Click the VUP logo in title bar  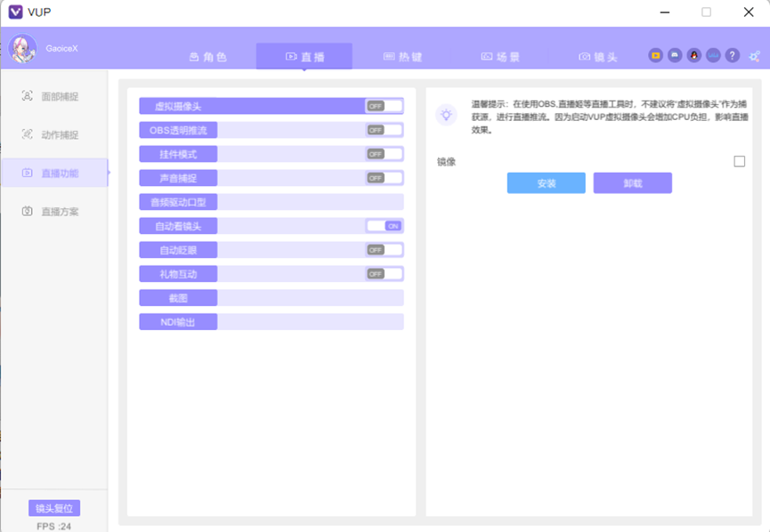tap(15, 12)
